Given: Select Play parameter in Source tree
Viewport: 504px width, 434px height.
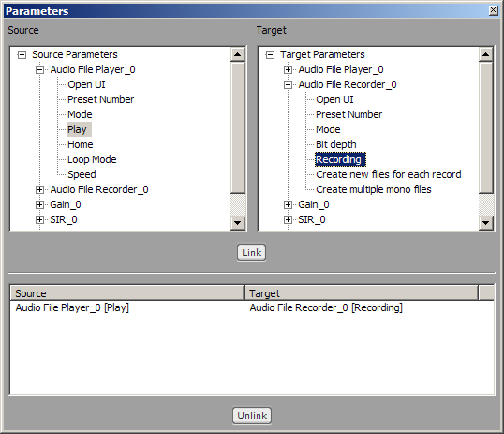Looking at the screenshot, I should 77,129.
